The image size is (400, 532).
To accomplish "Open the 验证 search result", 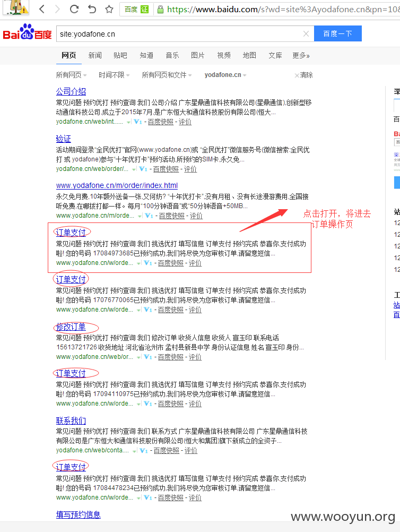I will [x=63, y=139].
